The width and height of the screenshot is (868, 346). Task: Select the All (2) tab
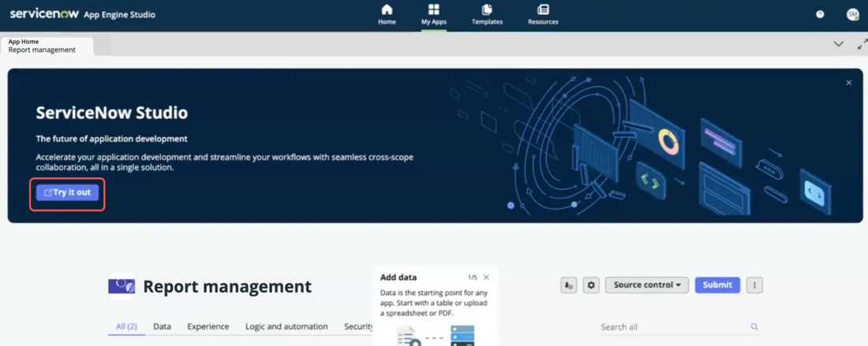(126, 326)
